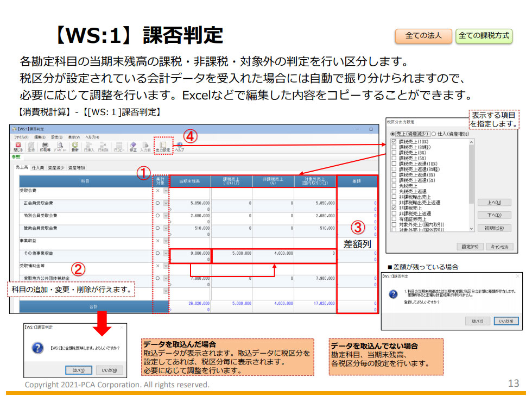Expand the dropdown next to 受取補助金等

(x=166, y=265)
